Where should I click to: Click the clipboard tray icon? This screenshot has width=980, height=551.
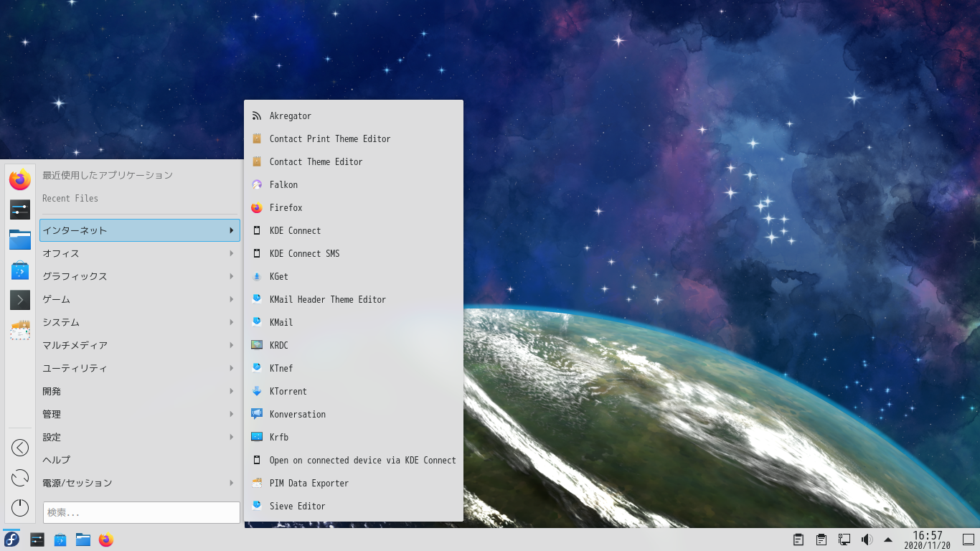[798, 540]
